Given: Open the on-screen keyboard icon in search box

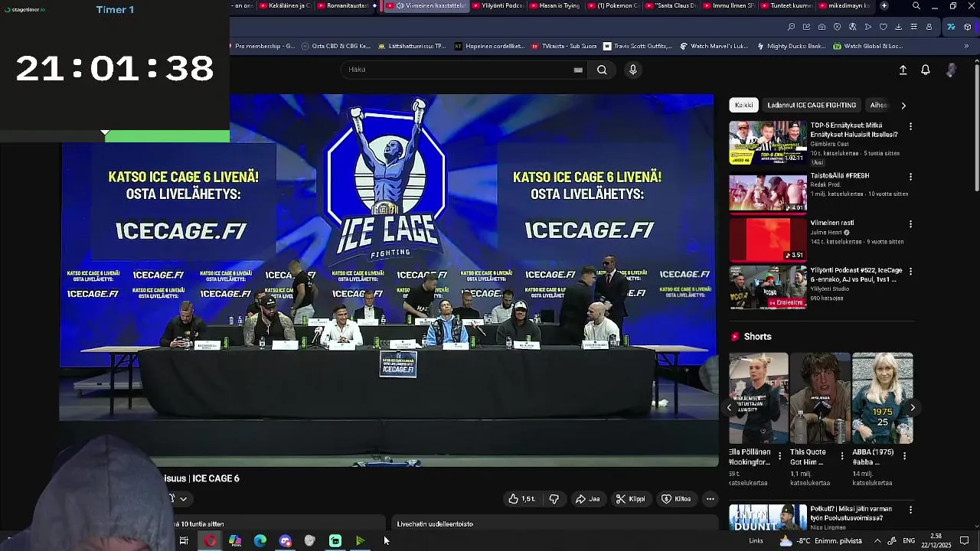Looking at the screenshot, I should pyautogui.click(x=578, y=70).
